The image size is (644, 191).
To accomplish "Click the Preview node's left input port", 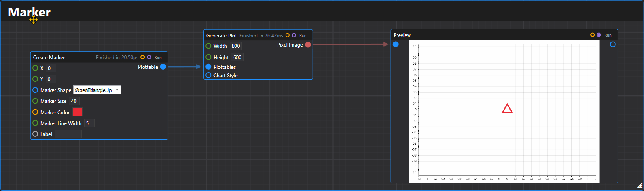I will click(x=396, y=44).
